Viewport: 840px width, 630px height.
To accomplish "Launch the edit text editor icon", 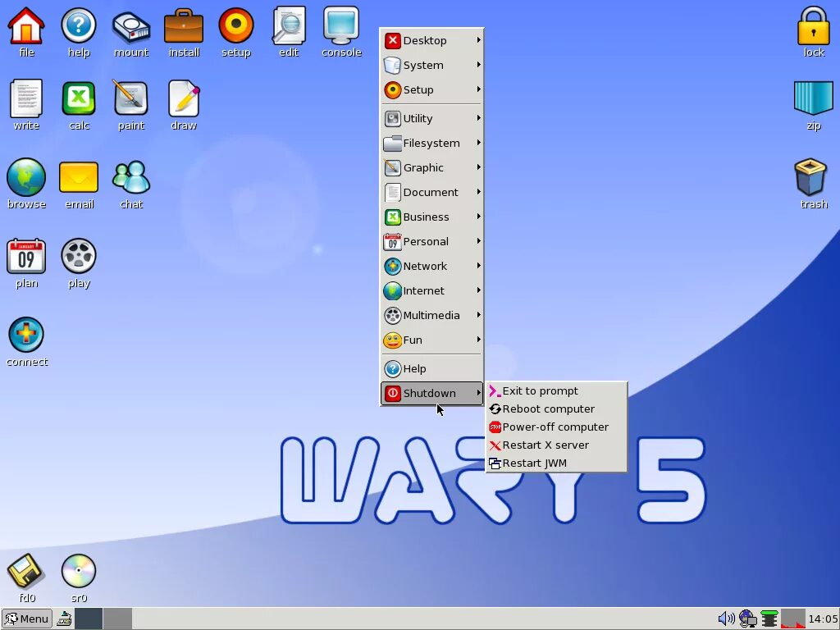I will 289,25.
